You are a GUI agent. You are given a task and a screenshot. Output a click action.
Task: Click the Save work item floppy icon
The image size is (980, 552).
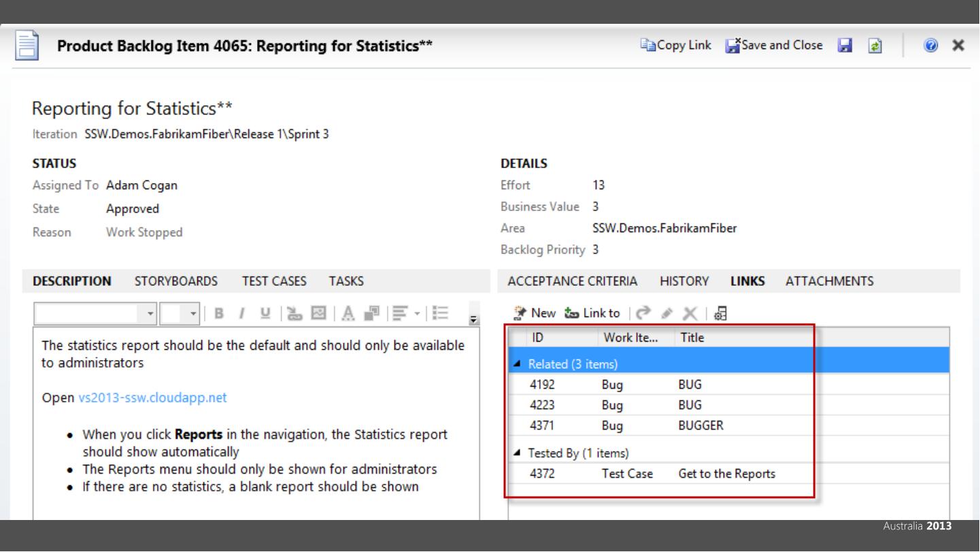click(x=845, y=46)
